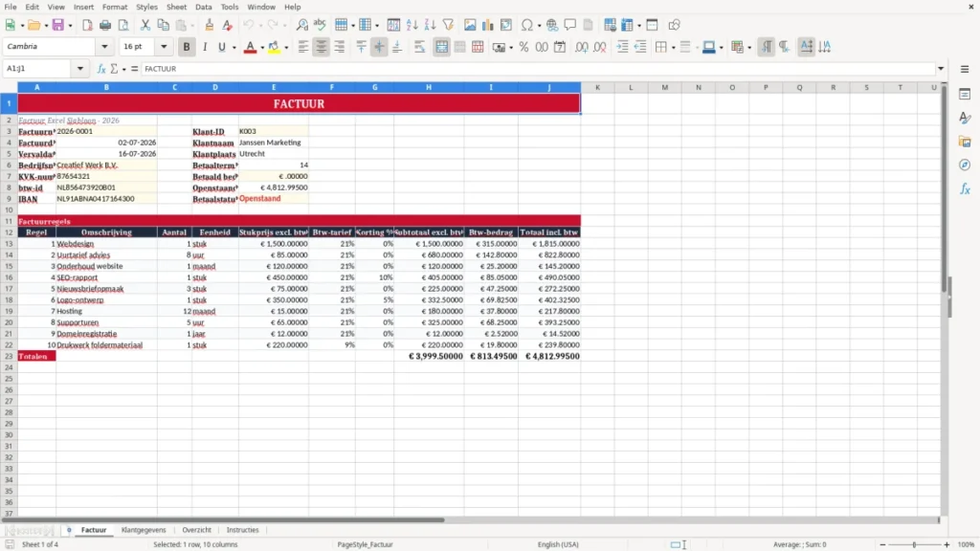Toggle Underline formatting

pos(221,47)
